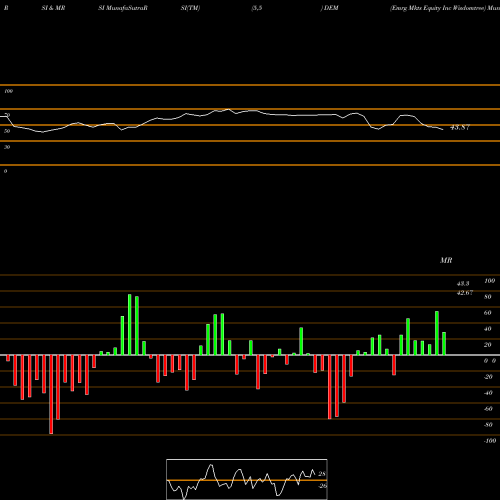Screen dimensions: 500x500
Task: Click the white RSI line end near 43.57
Action: point(443,129)
